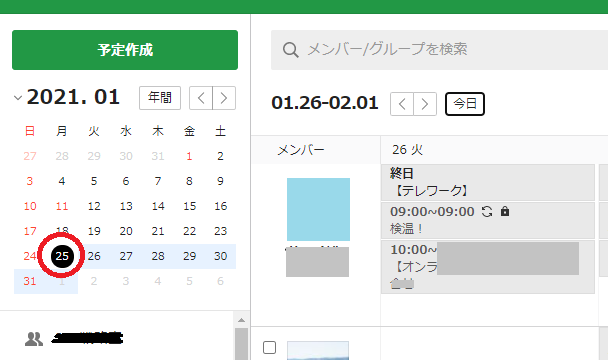Screen dimensions: 608x360
Task: Select greyed date 6 of next month
Action: tap(220, 281)
